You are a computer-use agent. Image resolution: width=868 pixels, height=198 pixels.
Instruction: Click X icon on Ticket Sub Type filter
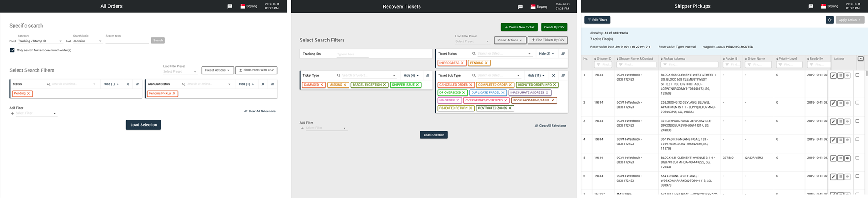[553, 75]
